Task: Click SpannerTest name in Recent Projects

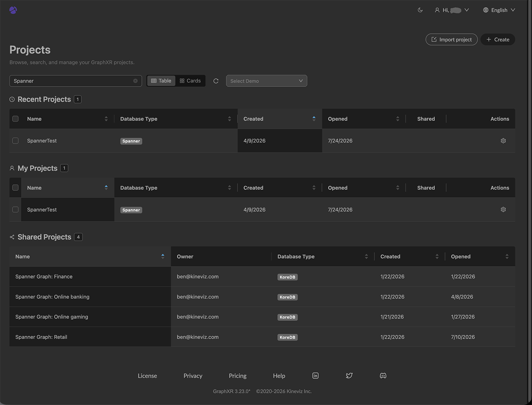Action: coord(42,141)
